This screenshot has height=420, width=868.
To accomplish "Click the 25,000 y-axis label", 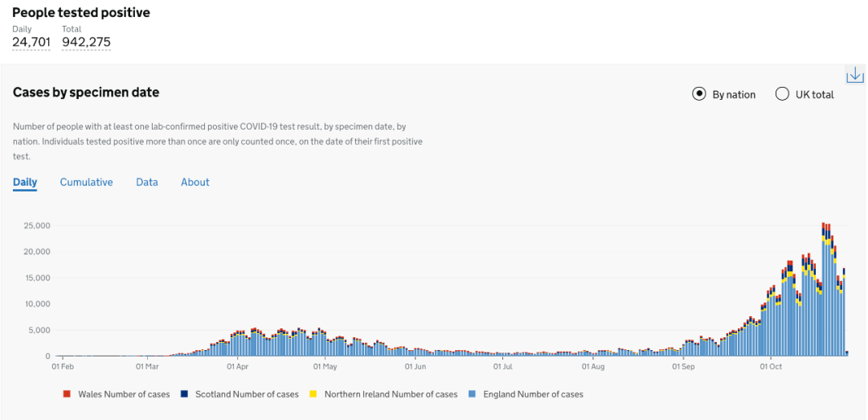I will tap(37, 225).
